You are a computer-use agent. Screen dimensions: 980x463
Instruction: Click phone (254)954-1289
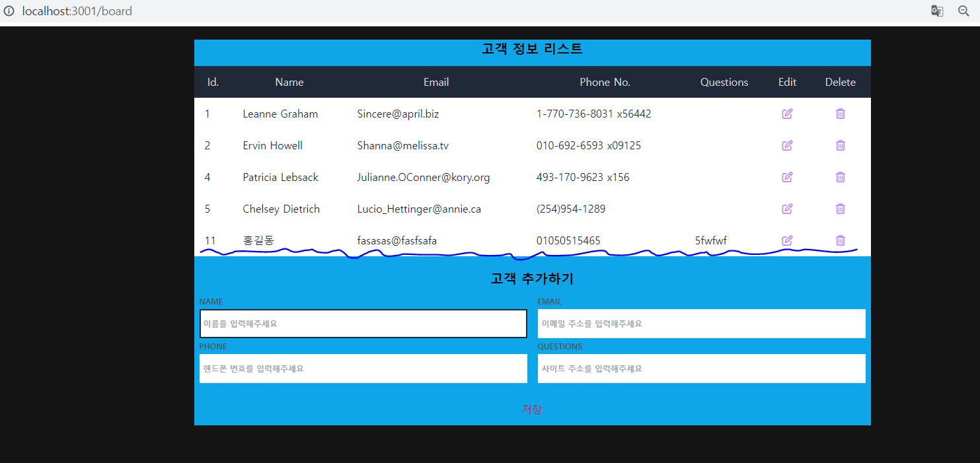571,209
